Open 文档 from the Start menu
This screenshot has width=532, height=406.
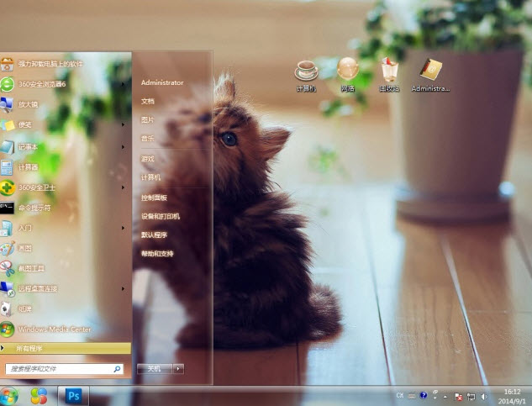148,101
